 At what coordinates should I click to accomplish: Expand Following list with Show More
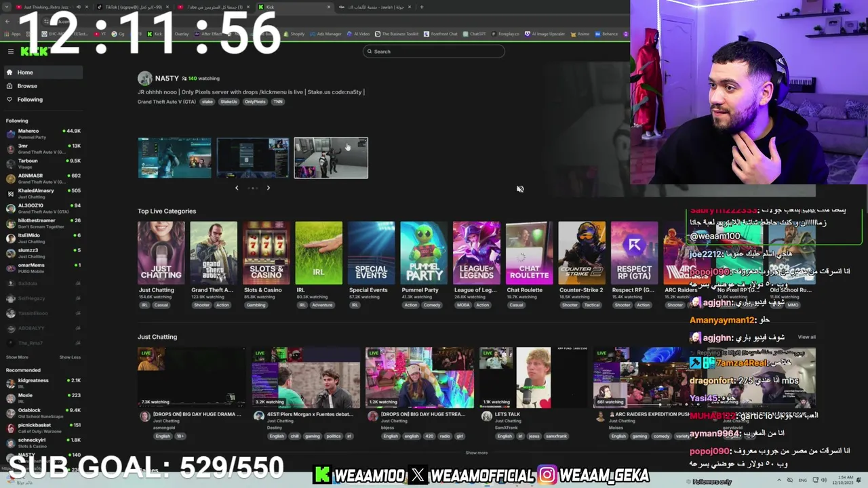point(17,357)
